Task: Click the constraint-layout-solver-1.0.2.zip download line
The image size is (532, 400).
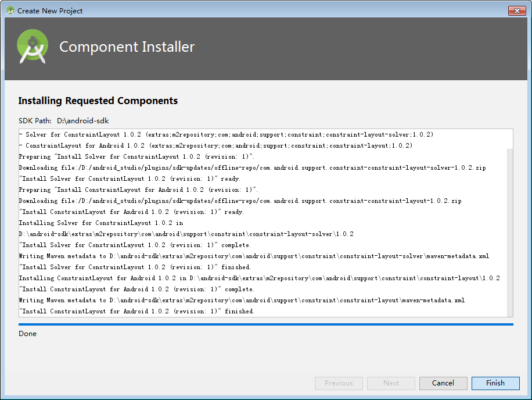Action: pyautogui.click(x=253, y=168)
